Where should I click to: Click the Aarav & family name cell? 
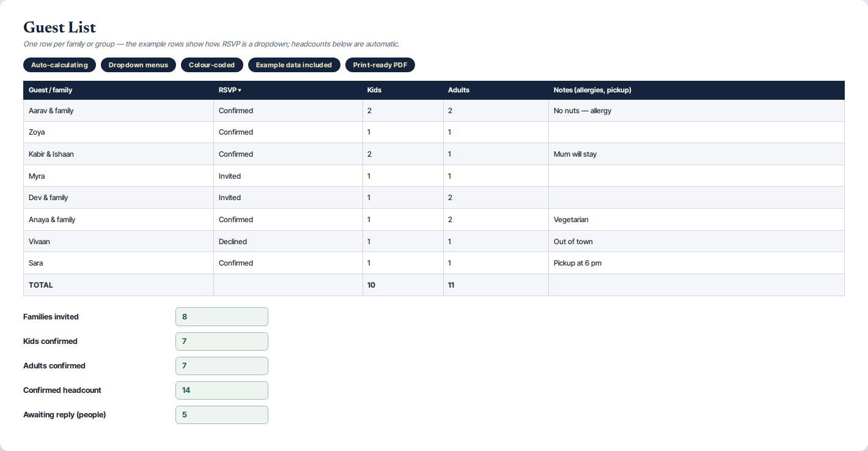[x=118, y=111]
